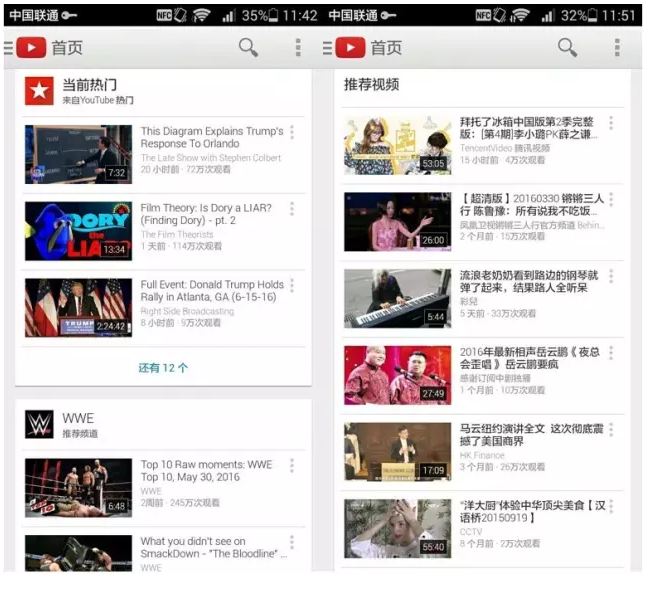This screenshot has height=589, width=649.
Task: Tap 首页 title on the left screen
Action: point(67,48)
